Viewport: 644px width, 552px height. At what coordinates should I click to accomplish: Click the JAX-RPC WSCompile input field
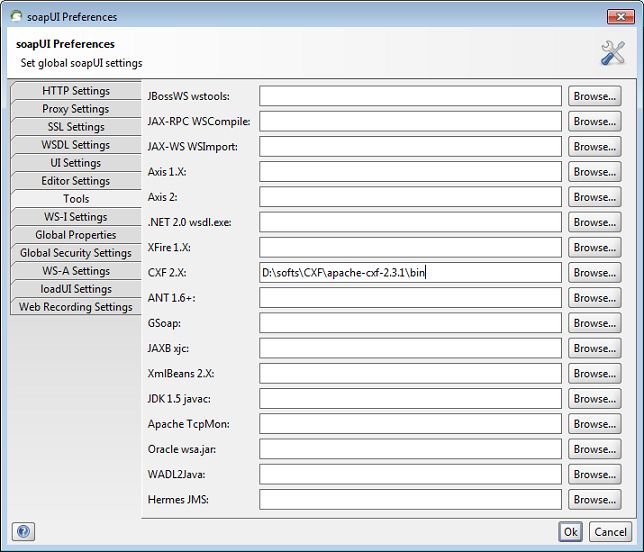[410, 122]
